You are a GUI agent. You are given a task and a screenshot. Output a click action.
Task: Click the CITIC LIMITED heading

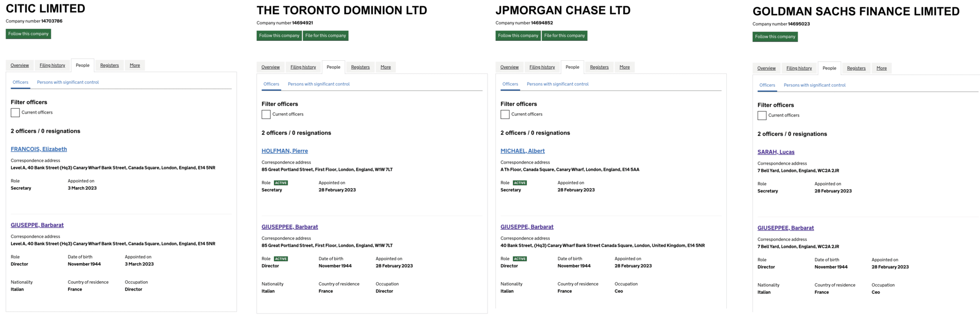[x=46, y=9]
